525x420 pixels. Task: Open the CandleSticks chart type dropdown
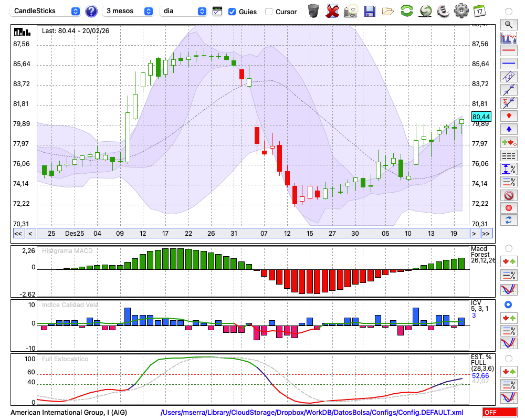click(46, 11)
